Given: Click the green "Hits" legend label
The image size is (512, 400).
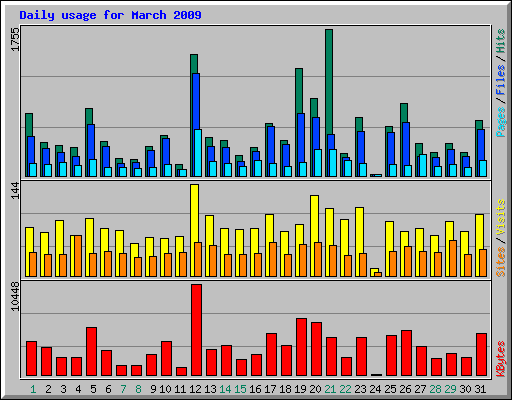Looking at the screenshot, I should pos(500,41).
